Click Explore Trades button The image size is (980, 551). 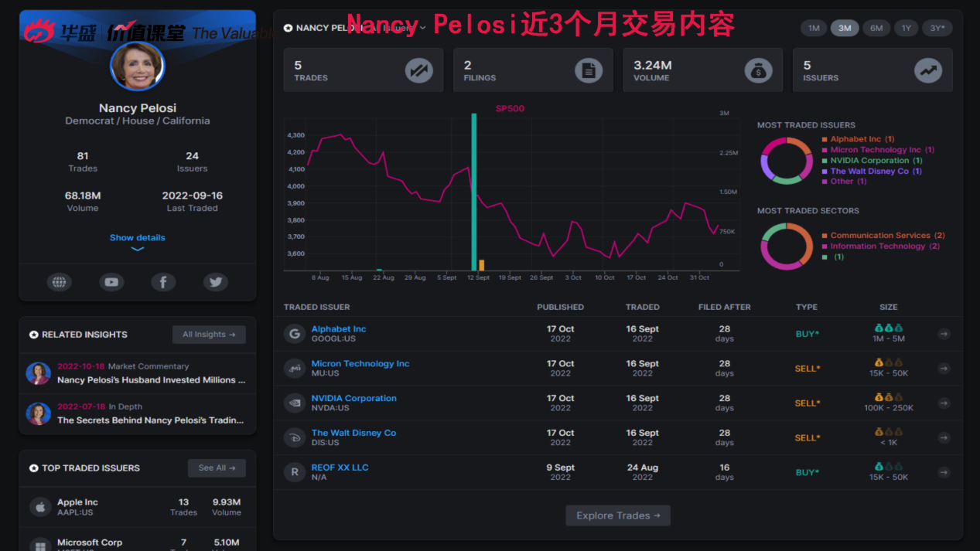point(618,515)
